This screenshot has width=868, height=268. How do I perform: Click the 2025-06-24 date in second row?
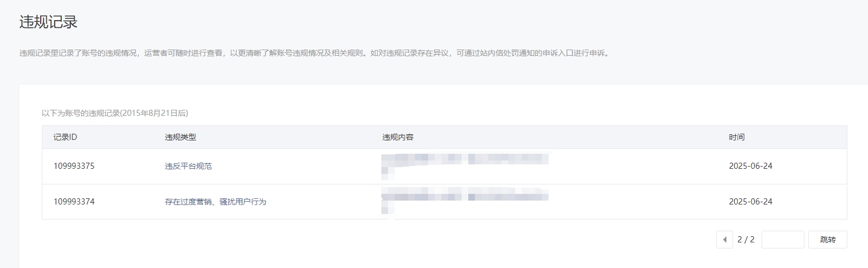pyautogui.click(x=750, y=202)
